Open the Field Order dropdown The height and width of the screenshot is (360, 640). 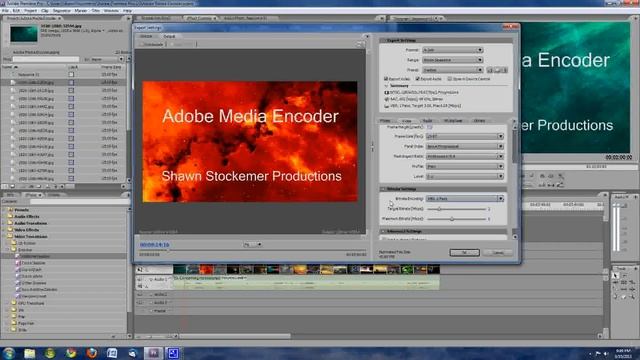tap(464, 146)
